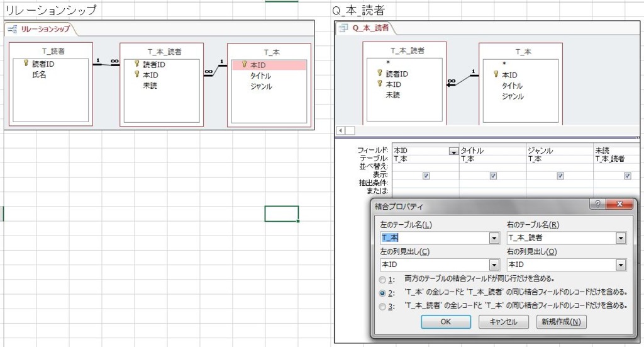Click key icon beside 読者ID in T_読者
The width and height of the screenshot is (644, 347).
click(26, 63)
